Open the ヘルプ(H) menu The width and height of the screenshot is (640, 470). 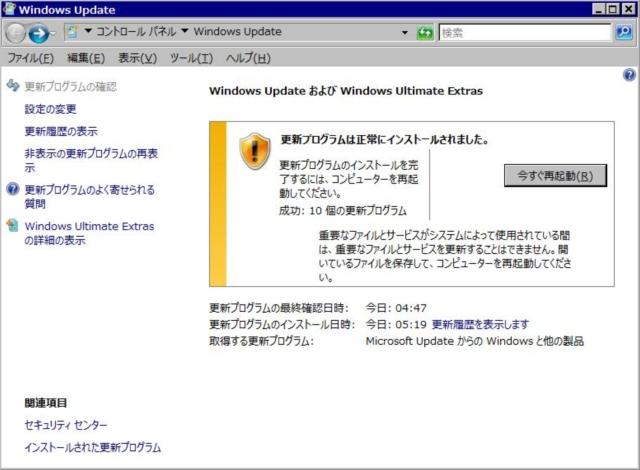[x=248, y=58]
